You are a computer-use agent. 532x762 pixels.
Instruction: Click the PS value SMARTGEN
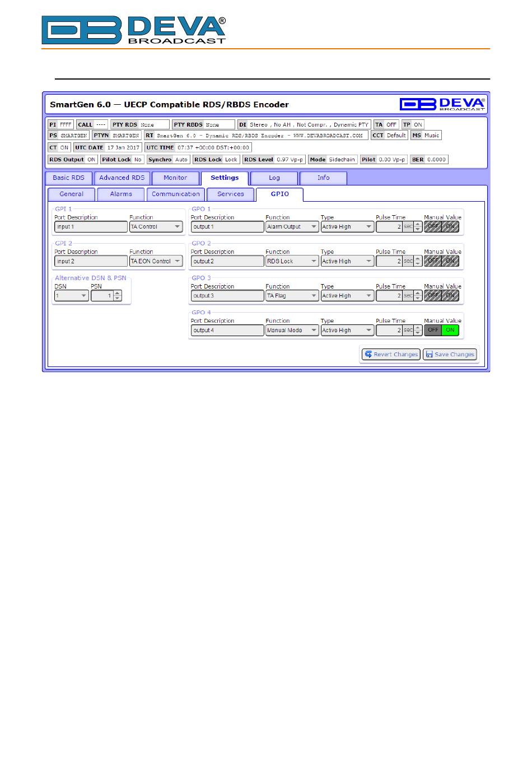[x=74, y=135]
